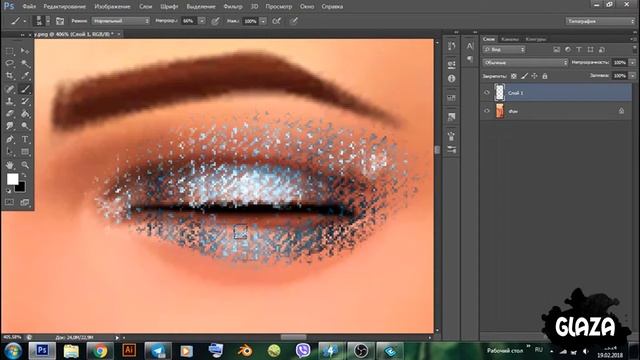Click the white foreground color swatch
This screenshot has height=360, width=640.
pos(12,179)
